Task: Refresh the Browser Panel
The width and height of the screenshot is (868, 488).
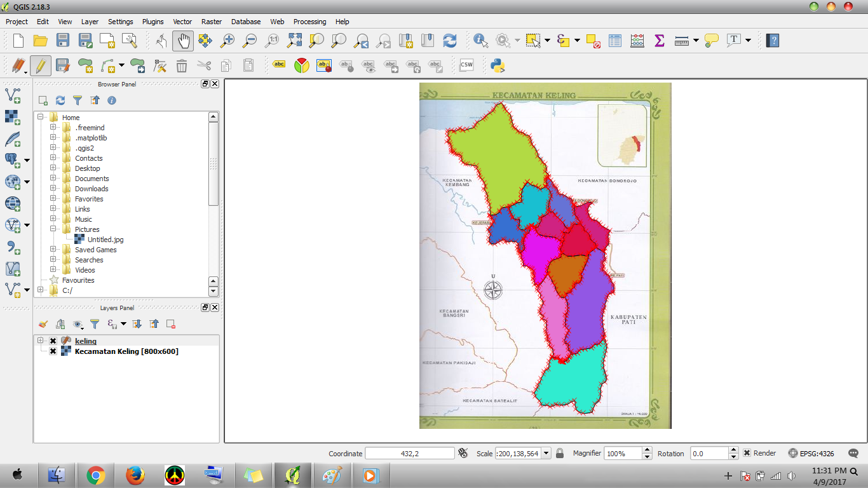Action: [60, 100]
